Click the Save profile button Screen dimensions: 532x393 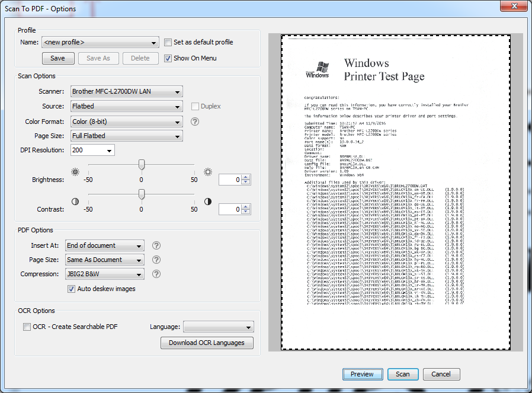(x=58, y=58)
